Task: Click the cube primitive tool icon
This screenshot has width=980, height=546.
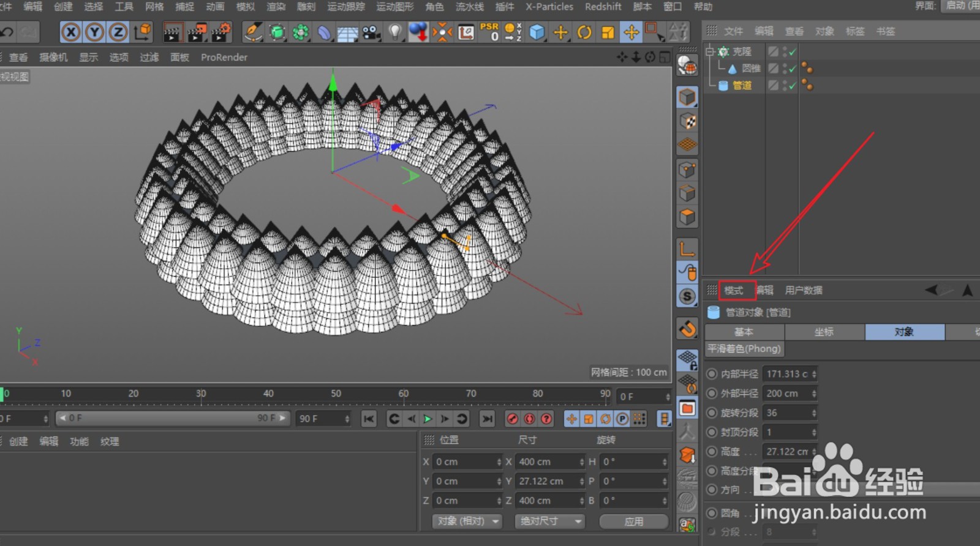Action: click(537, 32)
